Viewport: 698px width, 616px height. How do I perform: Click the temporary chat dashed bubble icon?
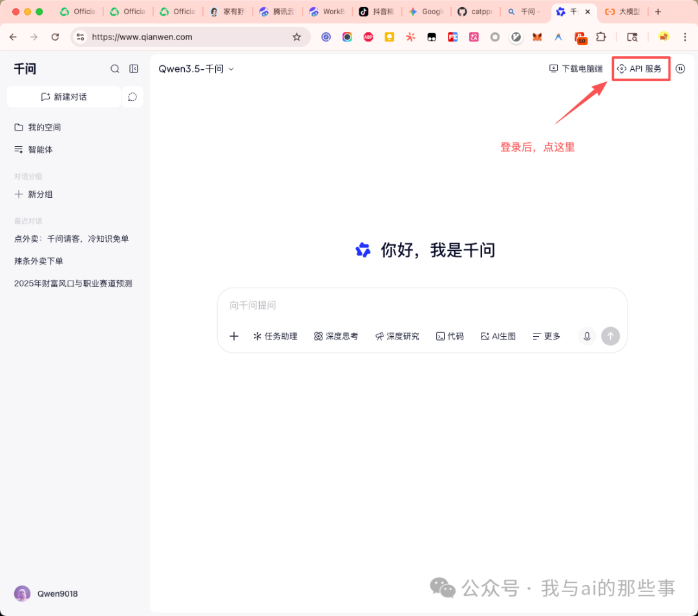[132, 97]
